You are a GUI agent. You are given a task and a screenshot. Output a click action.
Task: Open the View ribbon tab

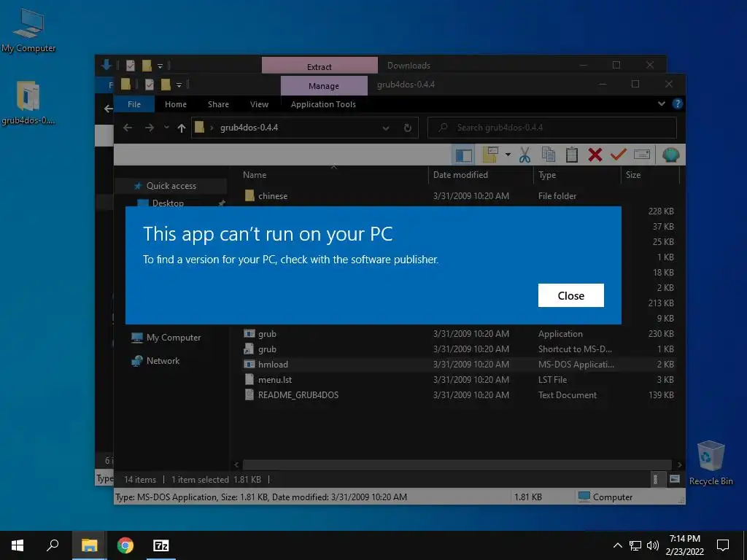pyautogui.click(x=259, y=104)
